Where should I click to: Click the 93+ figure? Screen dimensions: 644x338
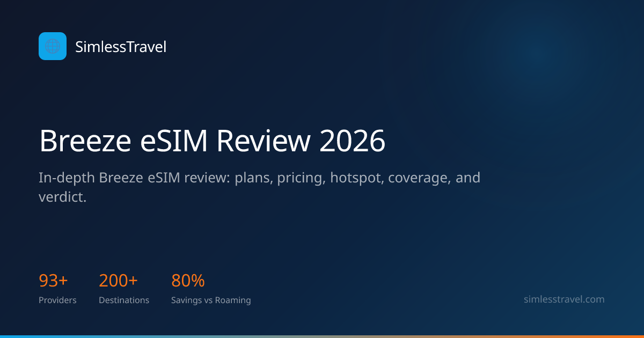point(53,281)
